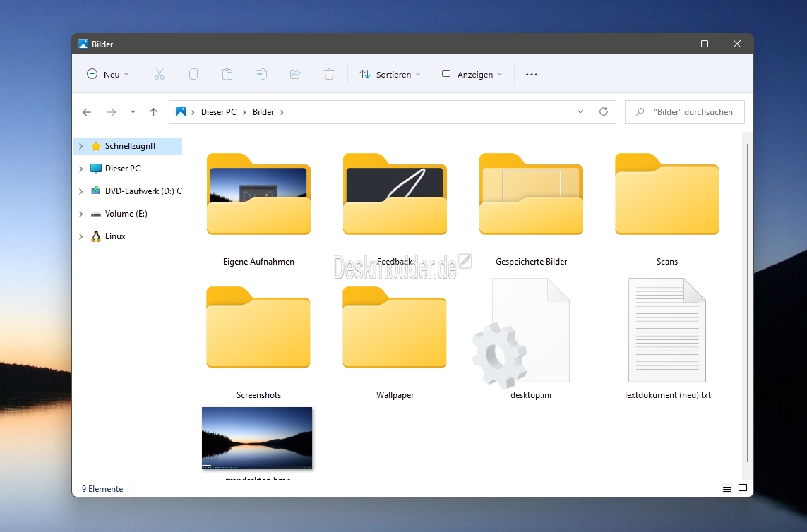Select the desktop.ini file icon
This screenshot has height=532, width=807.
coord(521,333)
